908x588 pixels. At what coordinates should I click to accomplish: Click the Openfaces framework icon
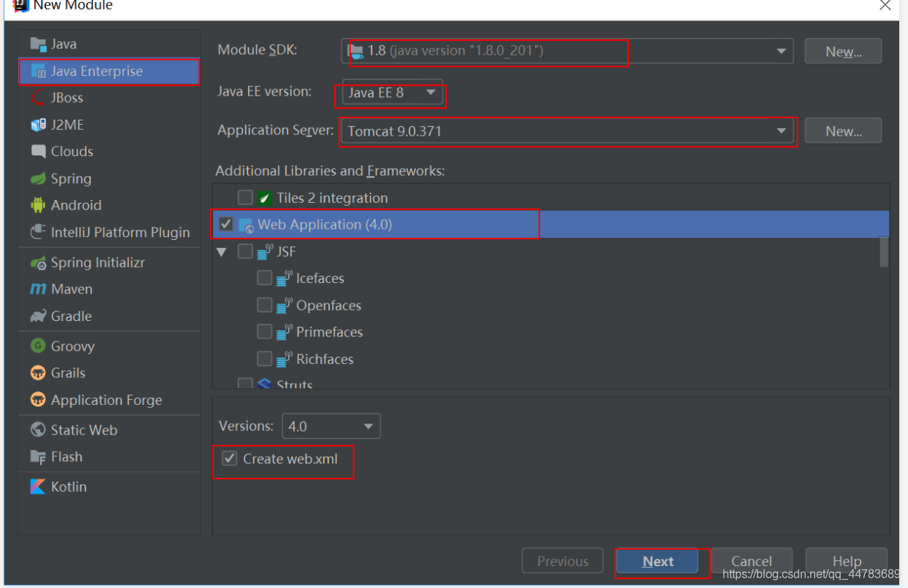click(x=284, y=305)
